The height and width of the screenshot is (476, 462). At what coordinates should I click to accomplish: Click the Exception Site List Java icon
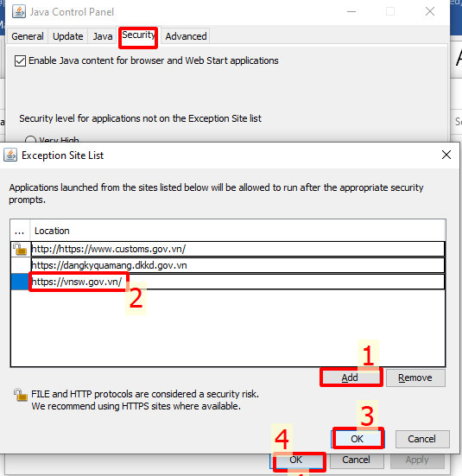coord(10,155)
